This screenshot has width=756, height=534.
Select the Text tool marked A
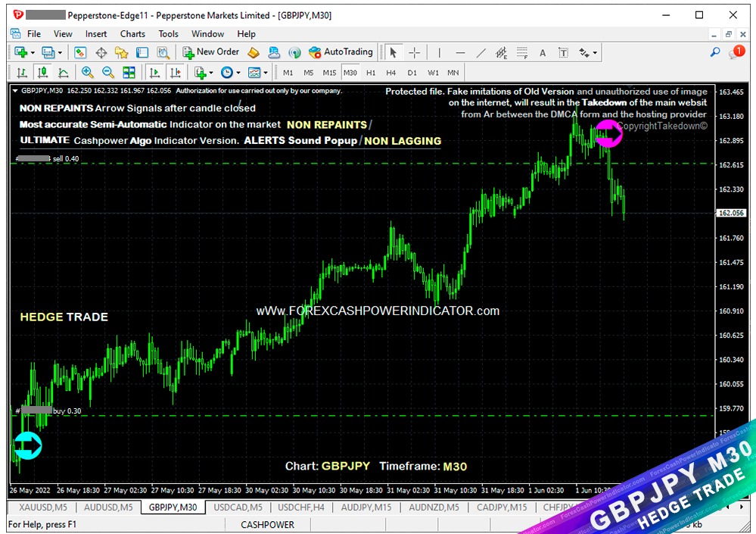543,53
